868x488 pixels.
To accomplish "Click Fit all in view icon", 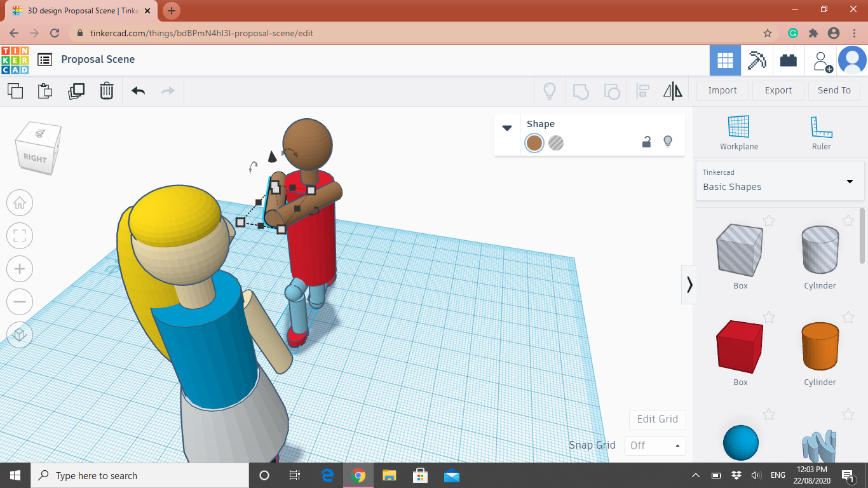I will coord(20,236).
